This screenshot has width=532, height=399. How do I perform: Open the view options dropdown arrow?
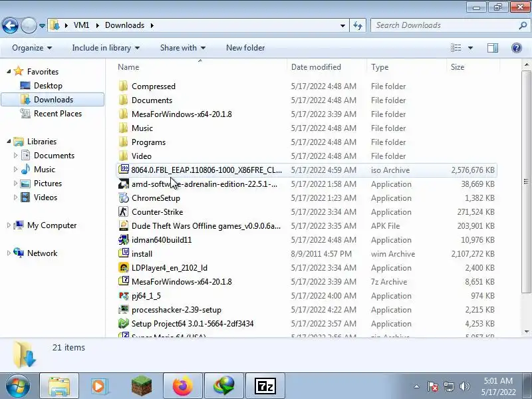click(x=470, y=48)
